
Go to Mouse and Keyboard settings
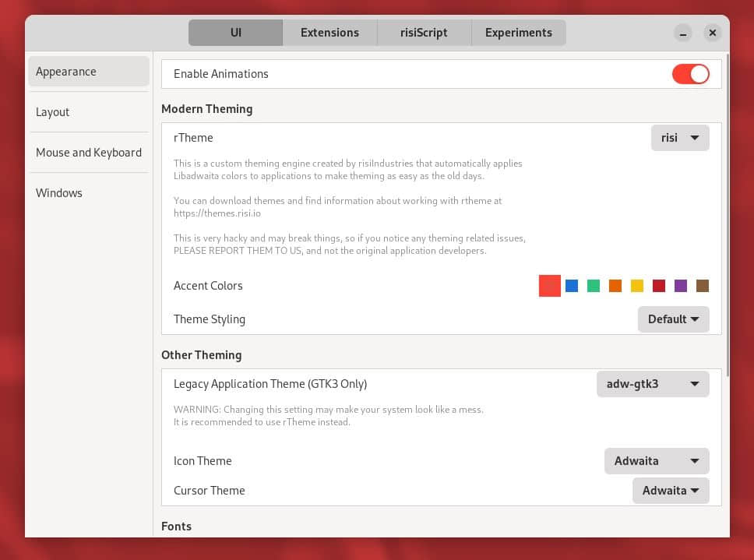coord(89,153)
